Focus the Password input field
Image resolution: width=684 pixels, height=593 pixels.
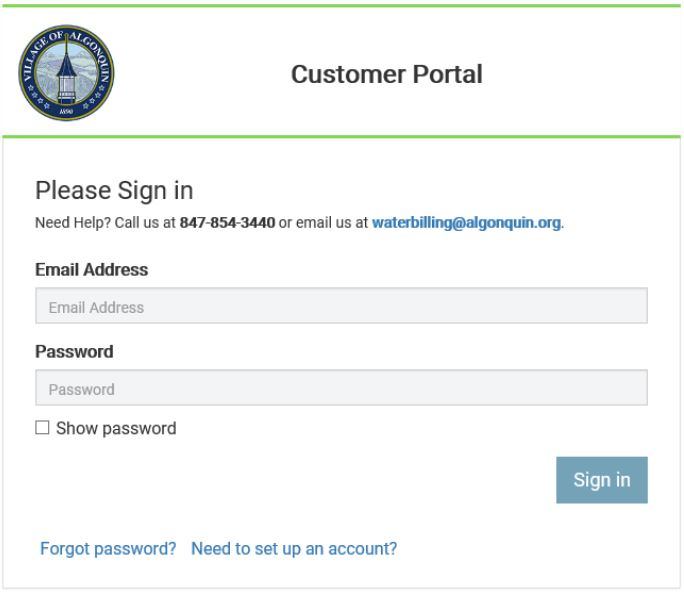342,388
